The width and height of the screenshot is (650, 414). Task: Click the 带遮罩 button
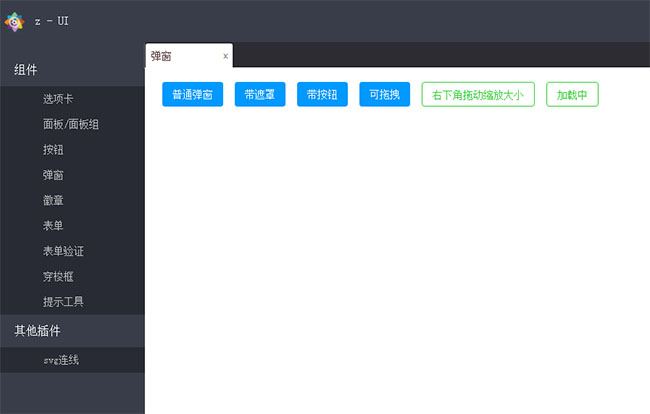click(x=260, y=95)
